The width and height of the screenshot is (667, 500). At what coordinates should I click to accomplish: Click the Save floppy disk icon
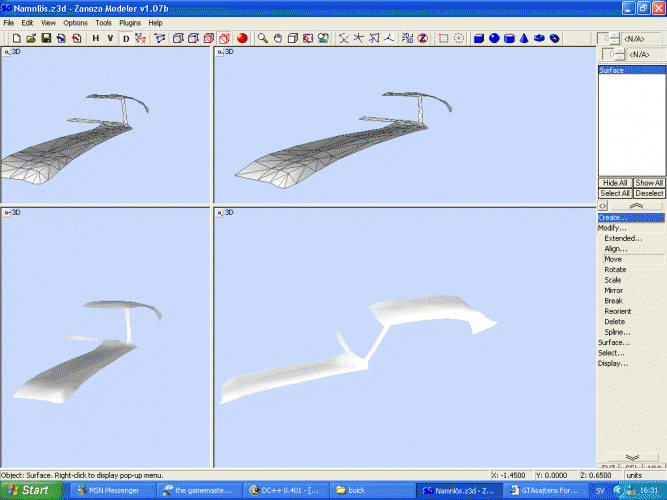[46, 38]
